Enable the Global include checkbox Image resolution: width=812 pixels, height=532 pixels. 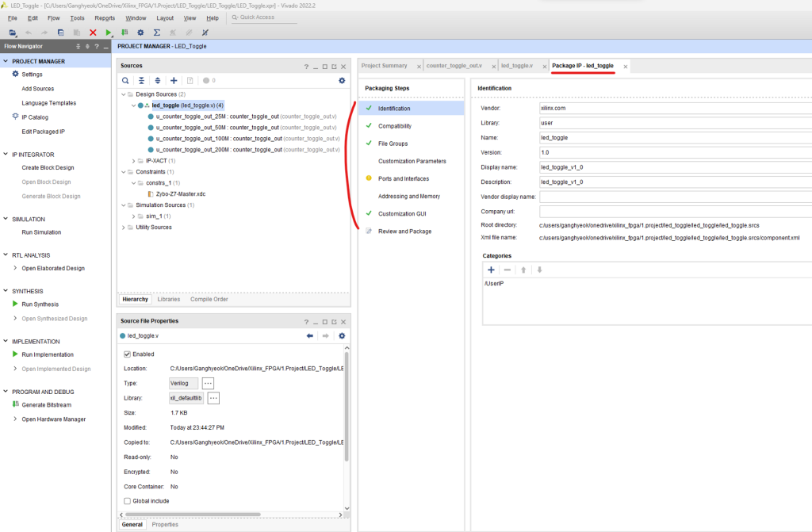[x=127, y=501]
